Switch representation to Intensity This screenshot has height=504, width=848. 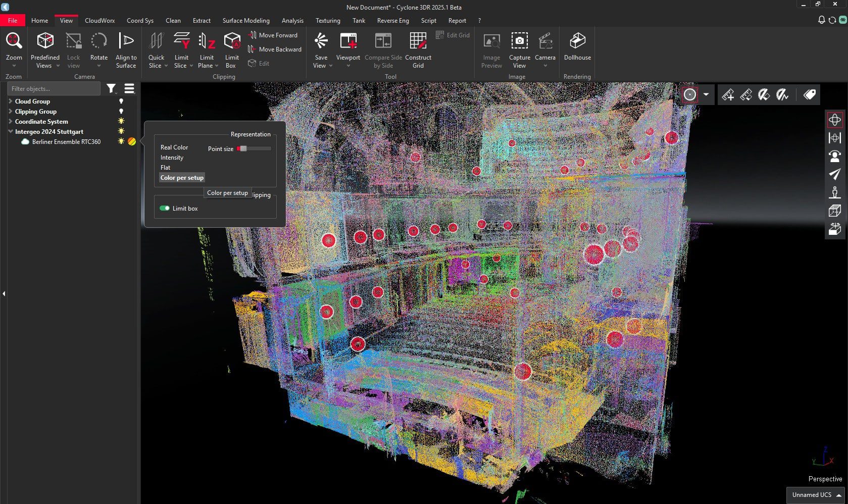(172, 157)
